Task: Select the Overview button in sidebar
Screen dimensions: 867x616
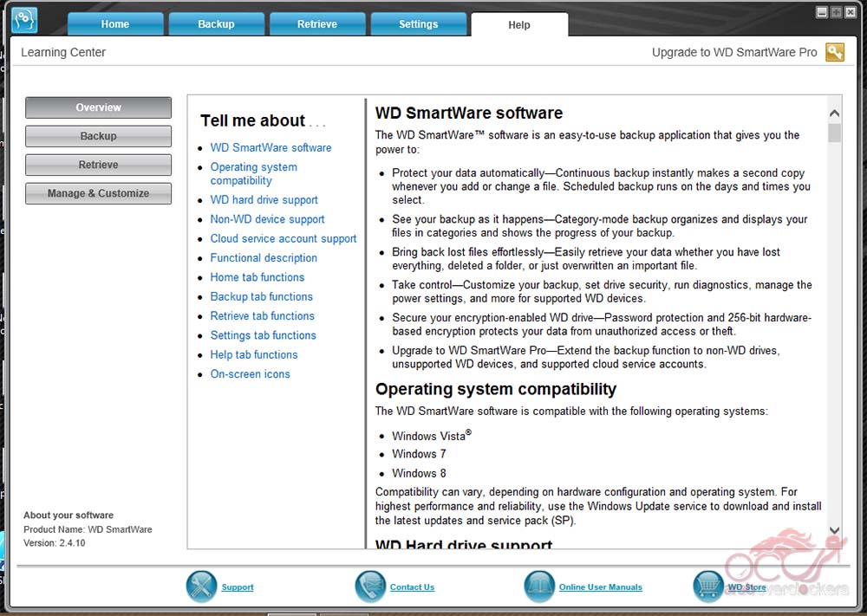Action: 98,107
